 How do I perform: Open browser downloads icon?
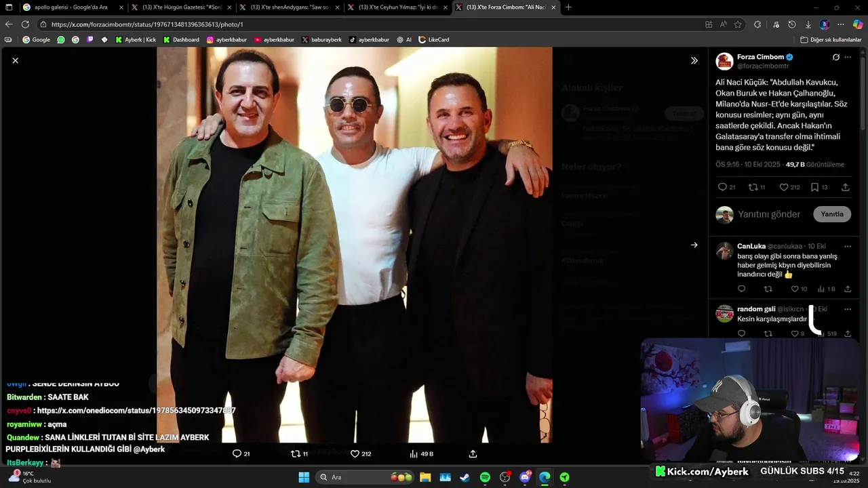coord(808,24)
